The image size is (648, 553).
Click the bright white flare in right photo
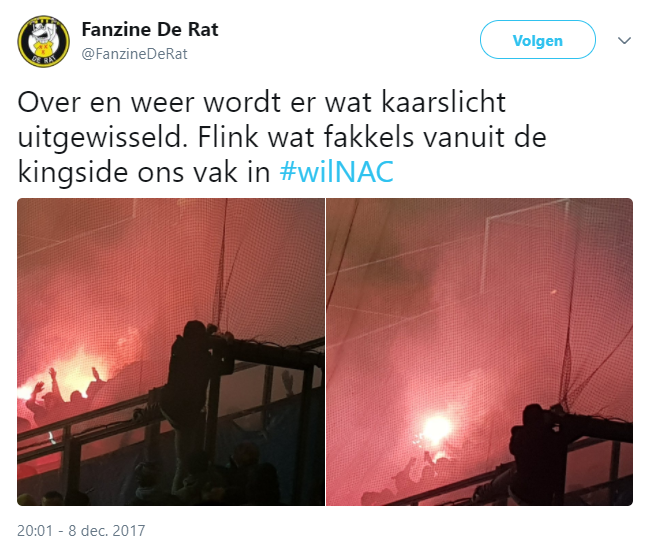pos(436,429)
